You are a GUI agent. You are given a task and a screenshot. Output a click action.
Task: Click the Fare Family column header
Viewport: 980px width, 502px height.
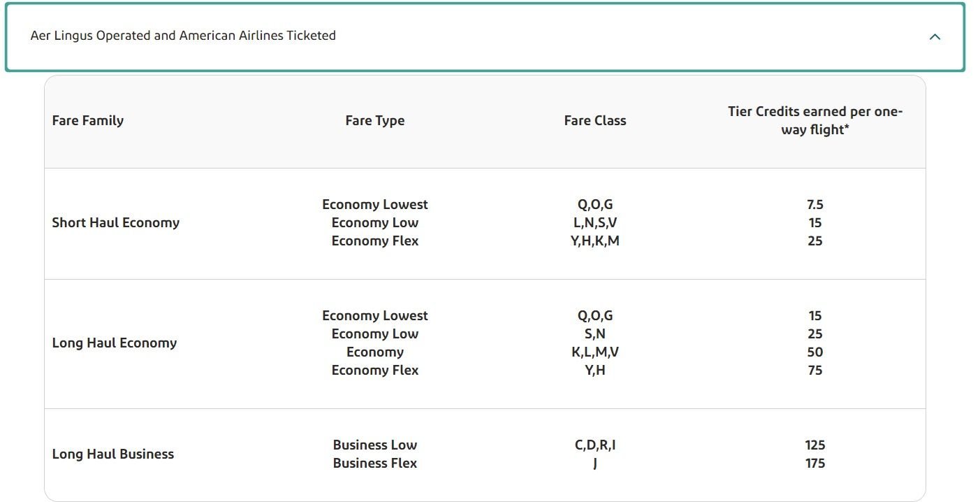(87, 120)
